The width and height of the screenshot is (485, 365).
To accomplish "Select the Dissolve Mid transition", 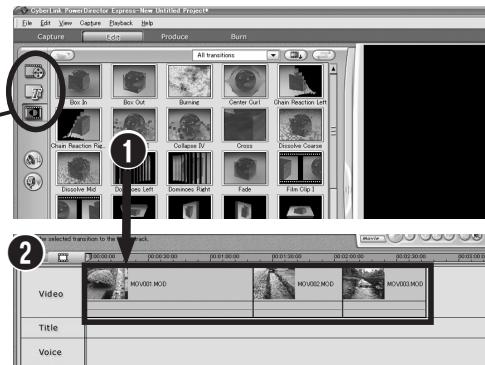I will tap(79, 168).
